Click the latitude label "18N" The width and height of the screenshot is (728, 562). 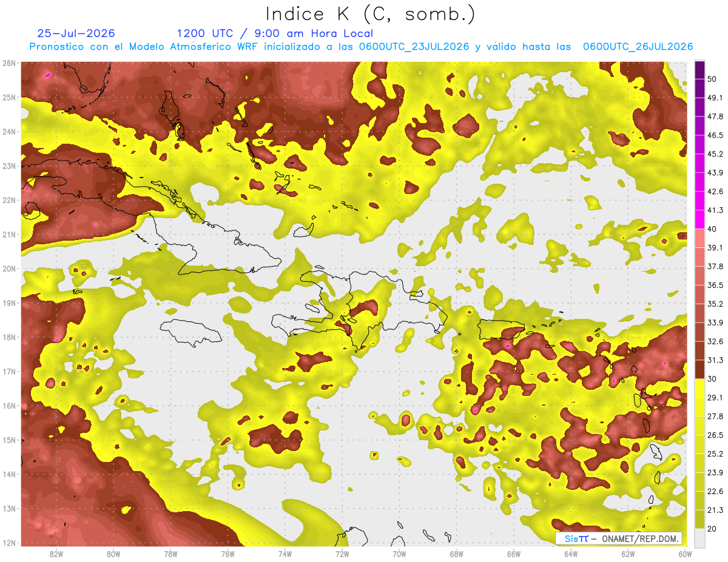9,337
